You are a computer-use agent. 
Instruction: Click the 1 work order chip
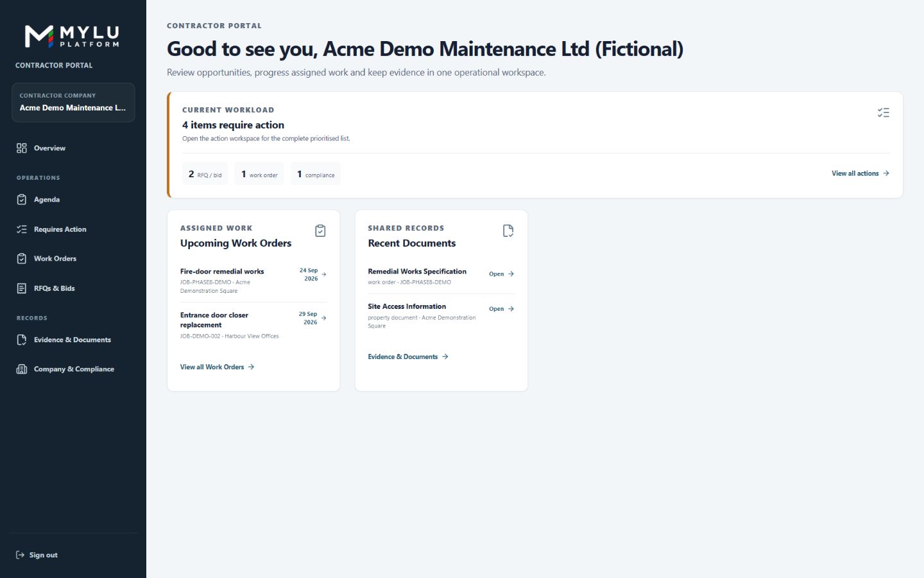(x=259, y=174)
